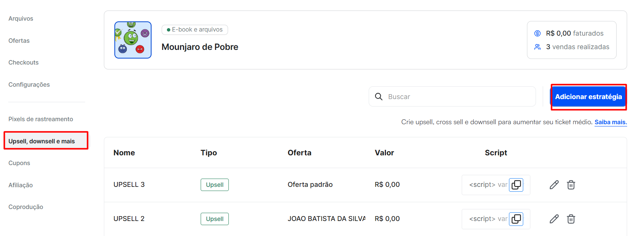Screen dimensions: 644x236
Task: Click the Mounjaro de Pobre product thumbnail
Action: pos(133,40)
